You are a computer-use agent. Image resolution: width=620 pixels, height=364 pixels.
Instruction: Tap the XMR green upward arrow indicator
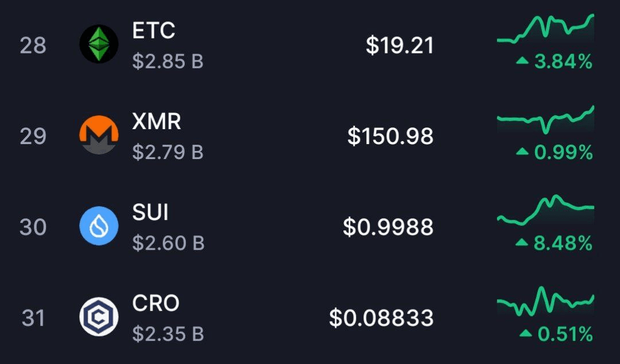coord(522,152)
